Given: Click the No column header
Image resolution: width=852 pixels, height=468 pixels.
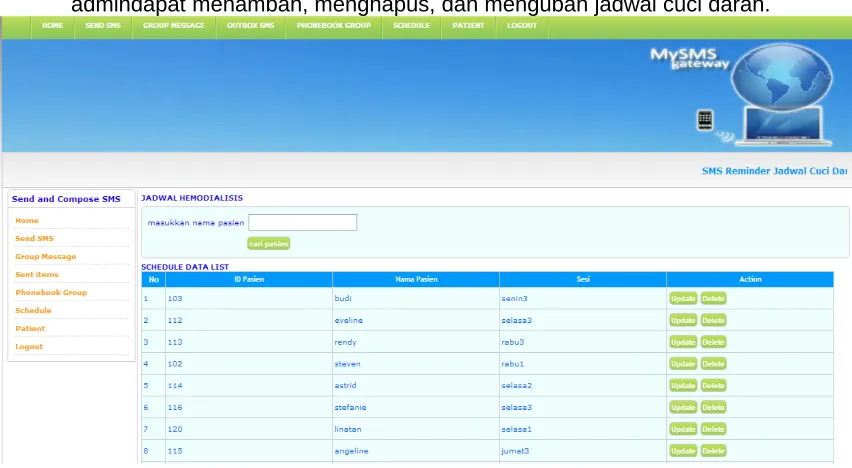Looking at the screenshot, I should click(x=154, y=279).
